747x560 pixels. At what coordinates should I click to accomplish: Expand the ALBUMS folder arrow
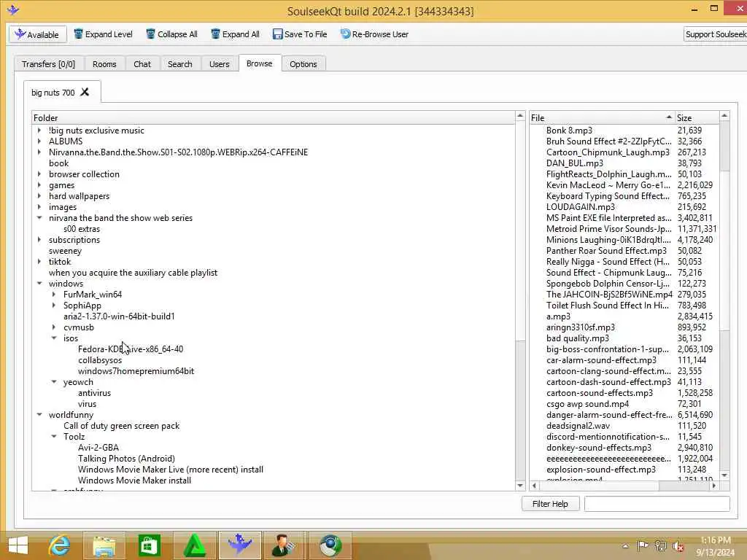[39, 141]
